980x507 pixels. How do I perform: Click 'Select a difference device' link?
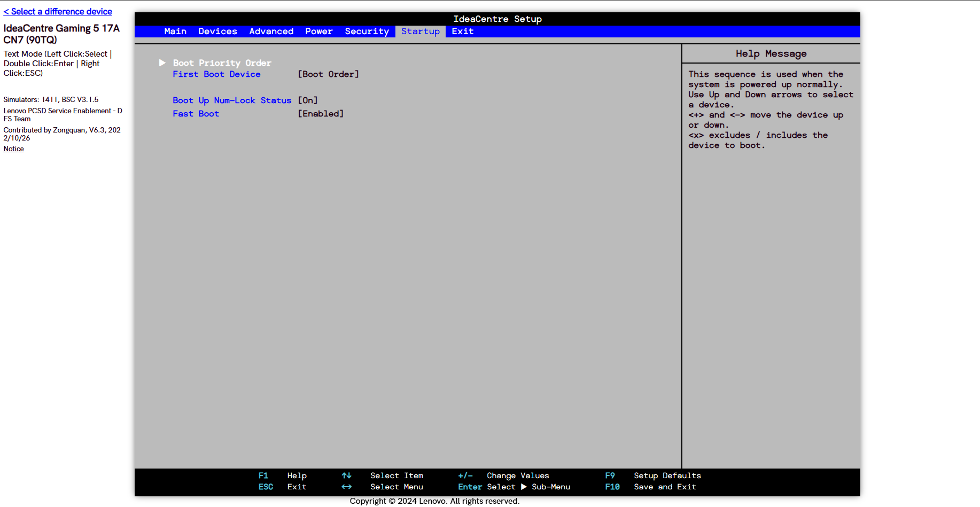(58, 11)
